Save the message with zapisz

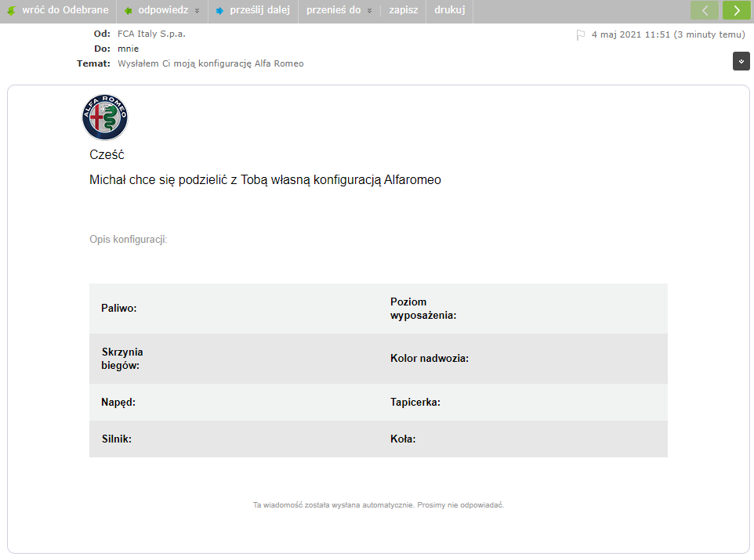pyautogui.click(x=404, y=10)
